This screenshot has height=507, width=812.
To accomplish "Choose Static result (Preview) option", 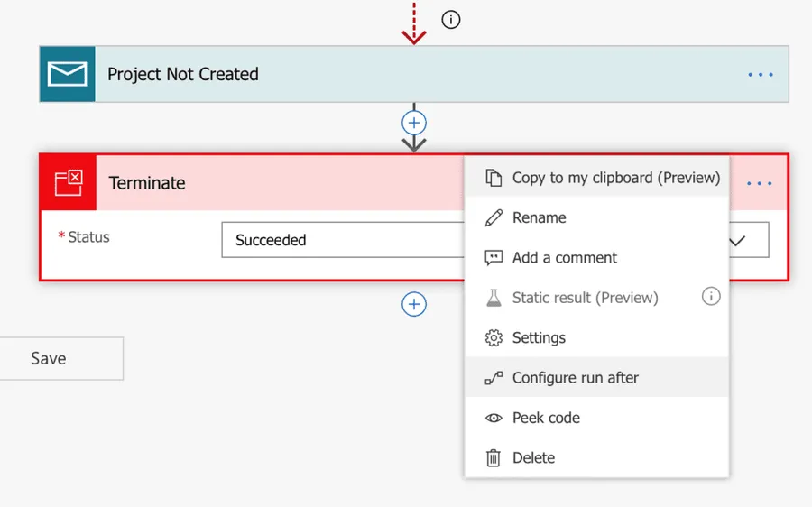I will click(585, 298).
